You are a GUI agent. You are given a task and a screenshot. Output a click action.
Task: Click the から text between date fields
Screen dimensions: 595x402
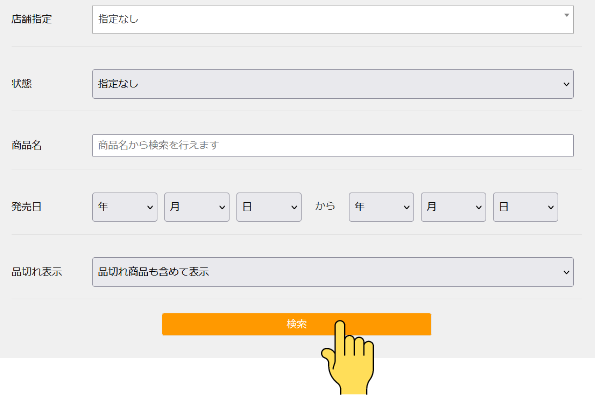325,206
